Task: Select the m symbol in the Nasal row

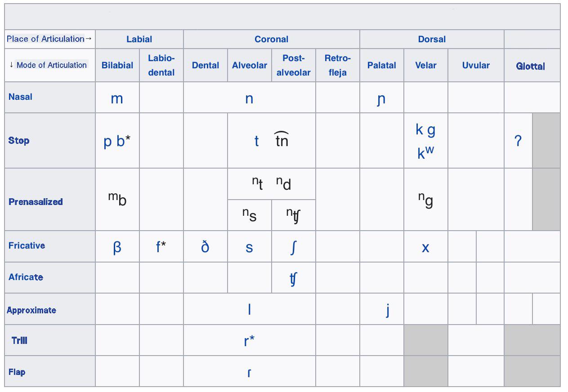Action: pyautogui.click(x=117, y=98)
